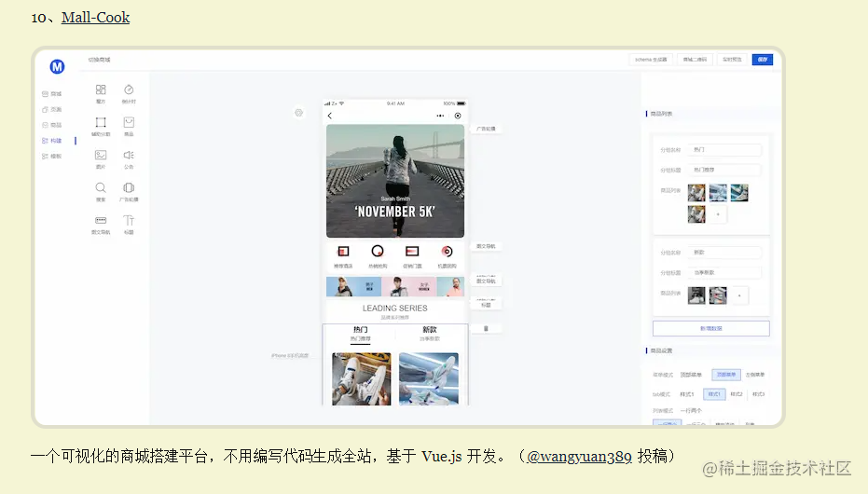Click the blue 保存 save button
The height and width of the screenshot is (494, 868).
(763, 60)
